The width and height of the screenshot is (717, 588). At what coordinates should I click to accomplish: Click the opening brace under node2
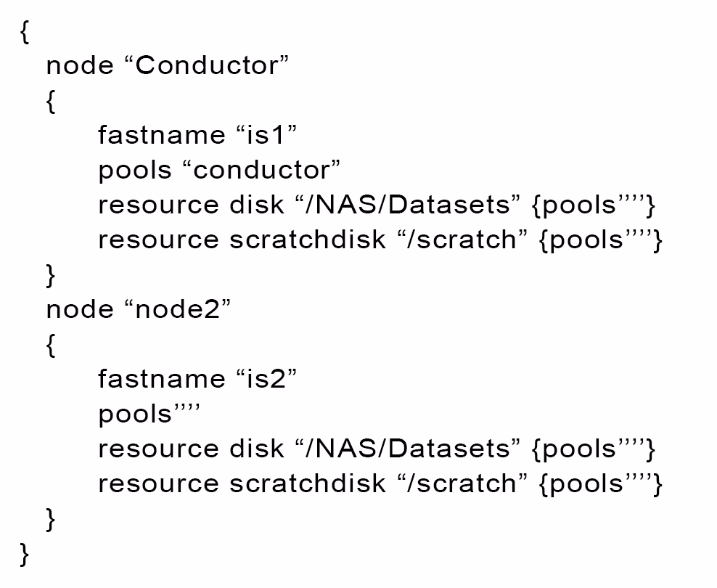click(x=51, y=346)
